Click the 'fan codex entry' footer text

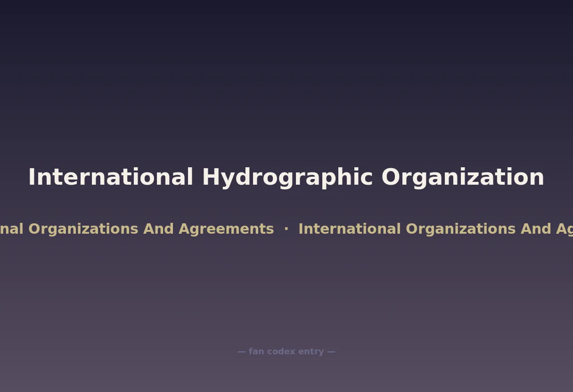coord(286,351)
